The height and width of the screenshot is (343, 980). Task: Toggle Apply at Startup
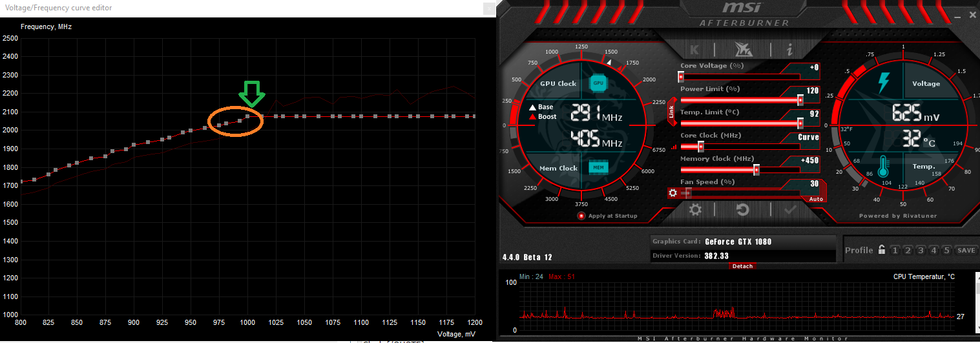click(x=607, y=216)
